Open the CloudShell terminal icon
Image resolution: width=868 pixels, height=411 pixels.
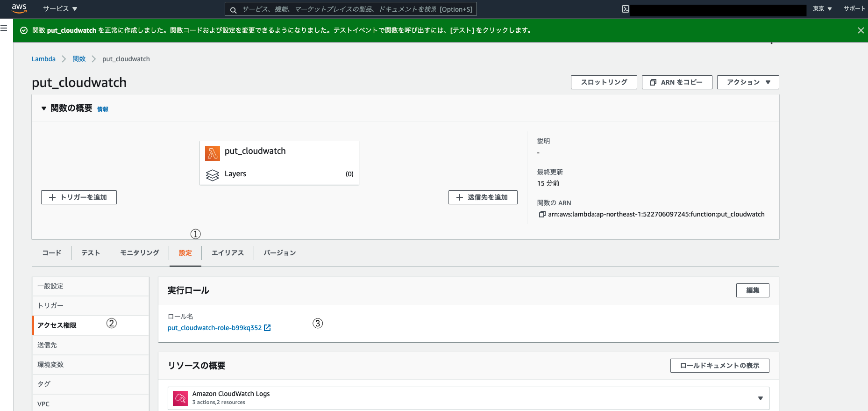point(626,9)
